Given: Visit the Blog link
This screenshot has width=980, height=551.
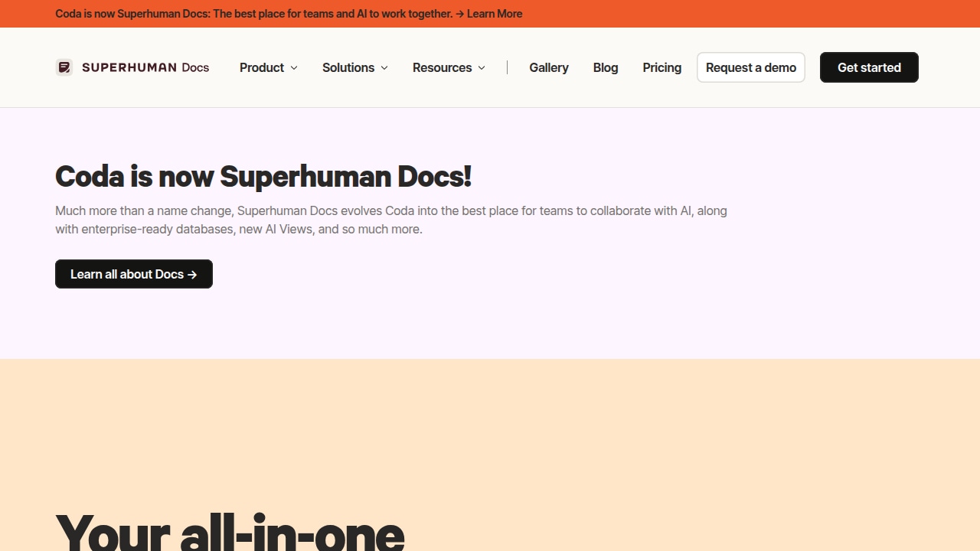Looking at the screenshot, I should (x=606, y=67).
